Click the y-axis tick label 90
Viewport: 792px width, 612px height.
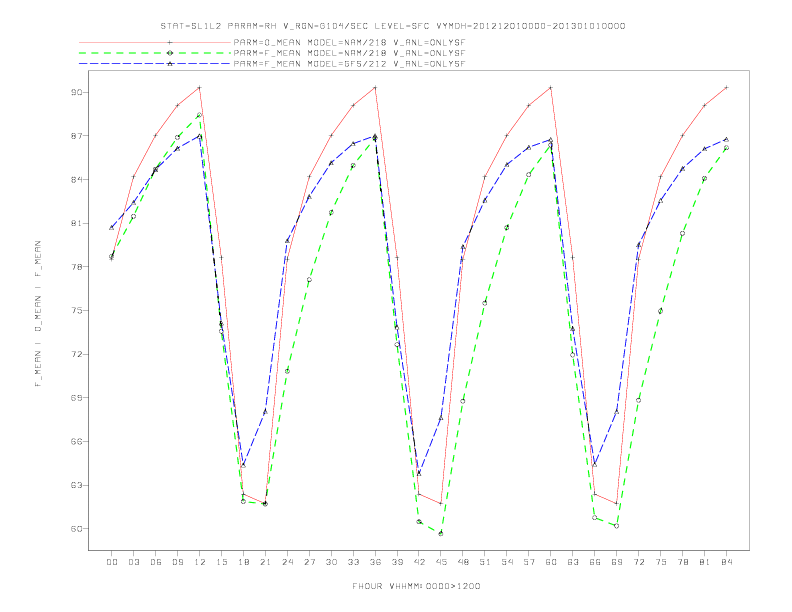click(76, 92)
